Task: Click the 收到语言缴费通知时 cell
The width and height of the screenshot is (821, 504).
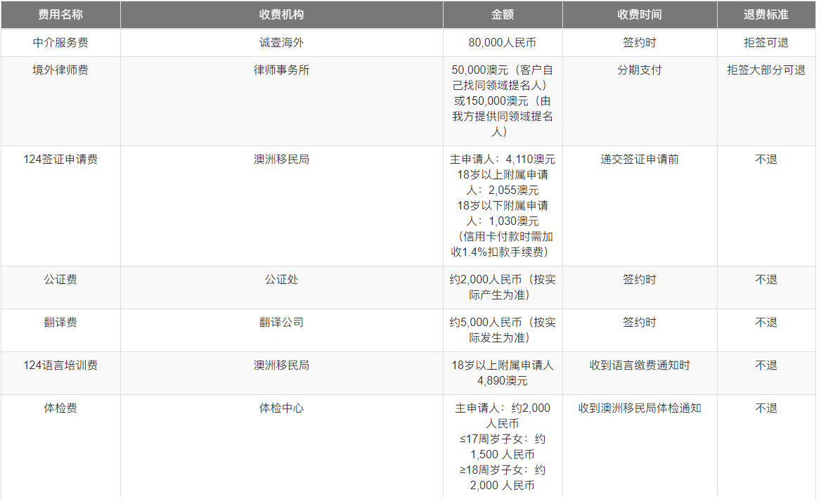Action: (640, 373)
